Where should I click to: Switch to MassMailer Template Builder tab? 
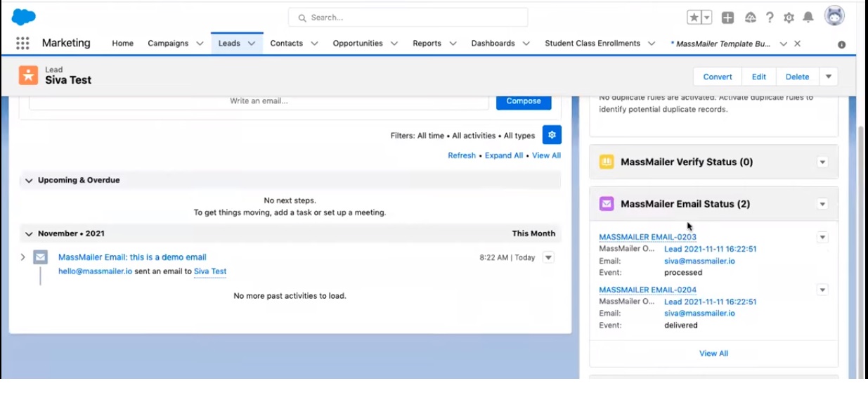pos(720,44)
